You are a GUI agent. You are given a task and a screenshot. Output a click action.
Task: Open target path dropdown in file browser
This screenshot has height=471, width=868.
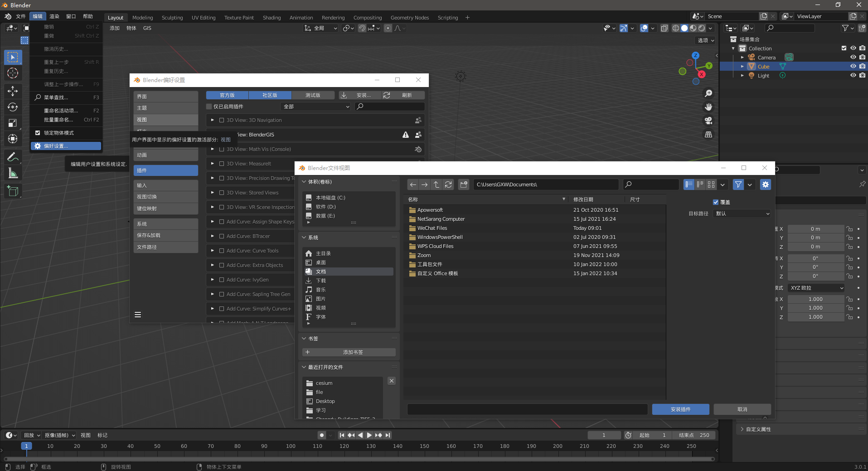tap(742, 214)
